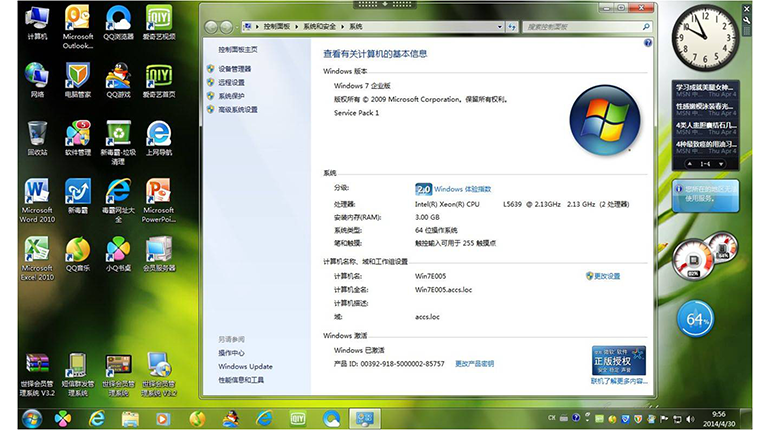Open the 会员服务器 desktop shortcut

(159, 254)
